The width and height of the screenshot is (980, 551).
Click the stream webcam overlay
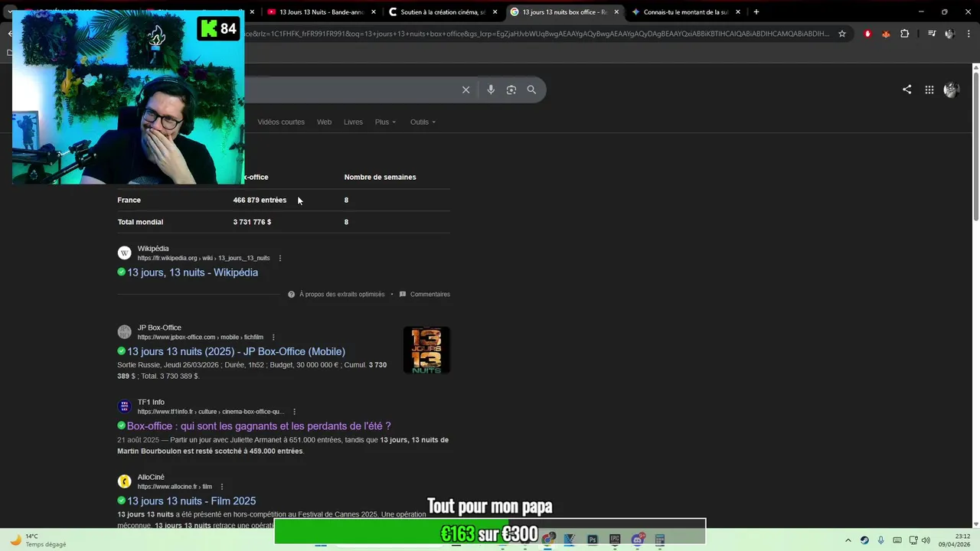pyautogui.click(x=128, y=97)
